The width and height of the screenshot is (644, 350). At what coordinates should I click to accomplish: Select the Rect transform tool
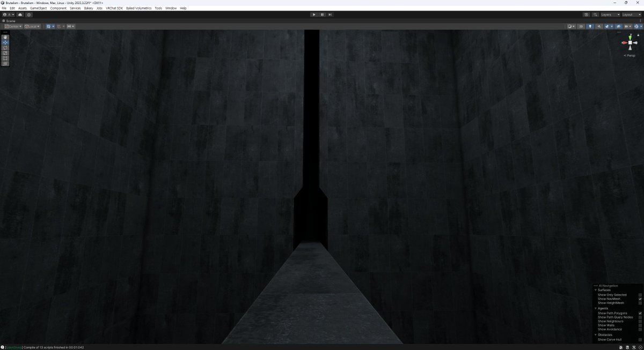tap(5, 58)
